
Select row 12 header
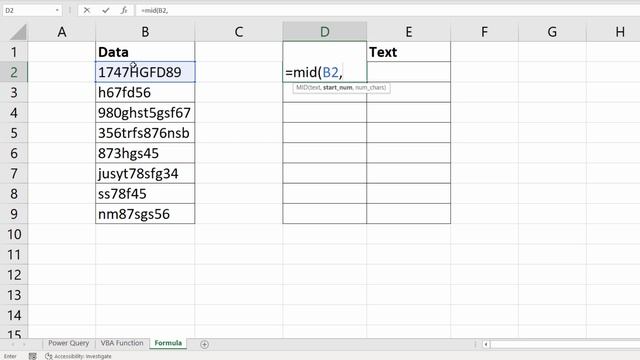[14, 275]
